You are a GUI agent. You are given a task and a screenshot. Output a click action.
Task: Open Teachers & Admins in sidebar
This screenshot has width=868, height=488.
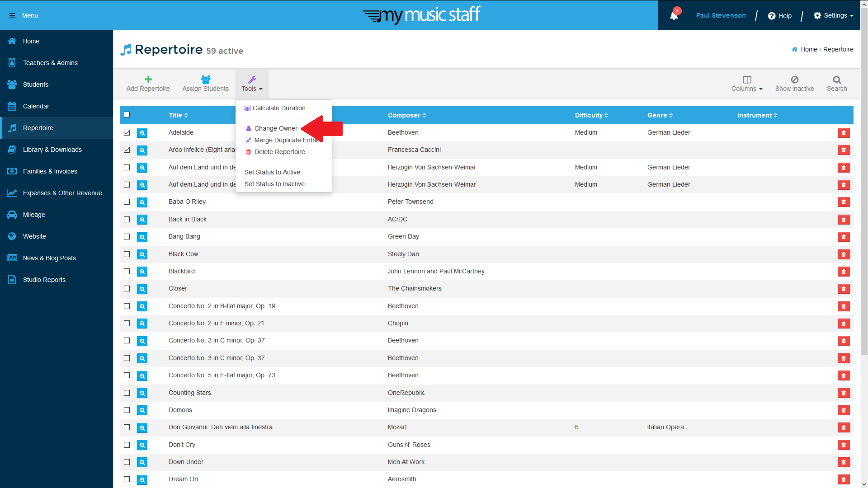[x=57, y=63]
